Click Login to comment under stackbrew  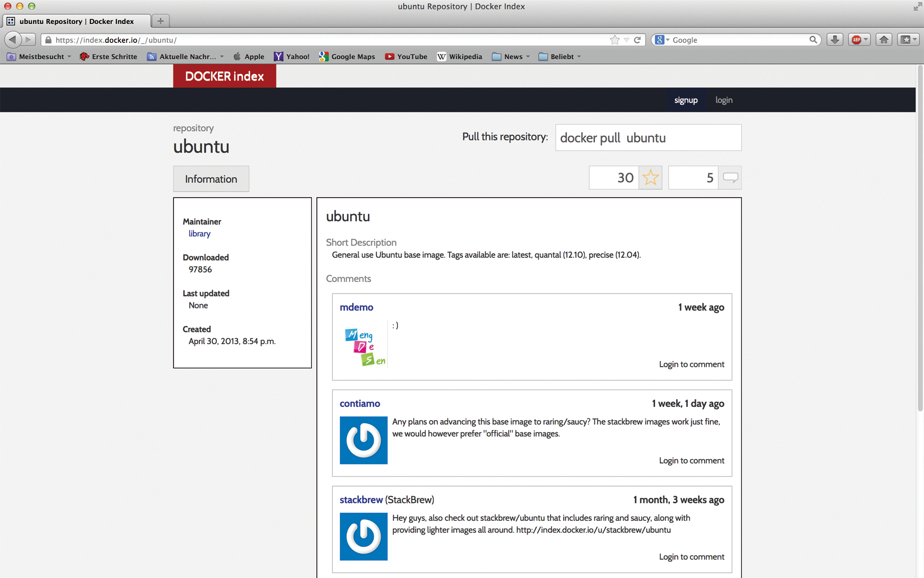691,557
